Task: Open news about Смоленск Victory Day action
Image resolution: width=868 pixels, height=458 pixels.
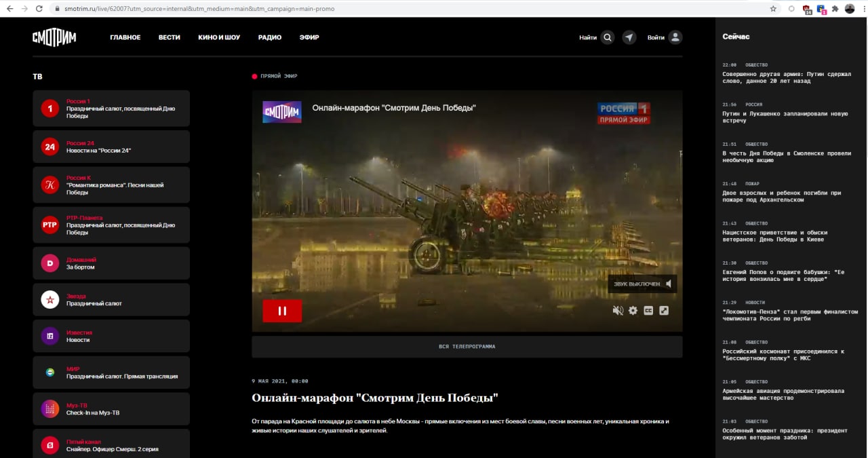Action: 787,157
